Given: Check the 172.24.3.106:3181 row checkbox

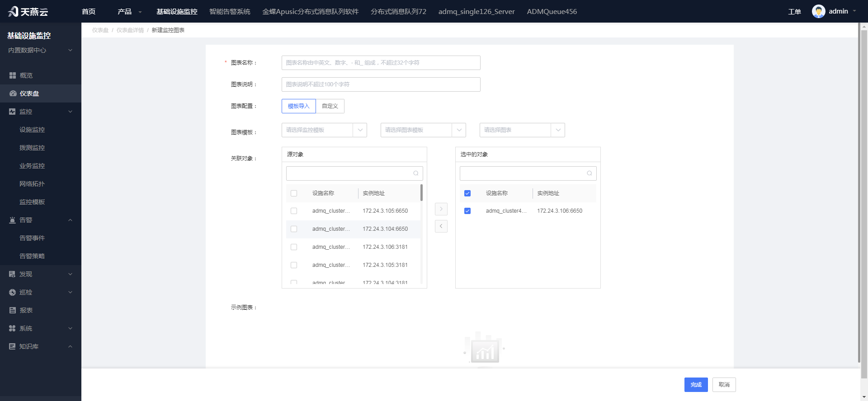Looking at the screenshot, I should (294, 247).
